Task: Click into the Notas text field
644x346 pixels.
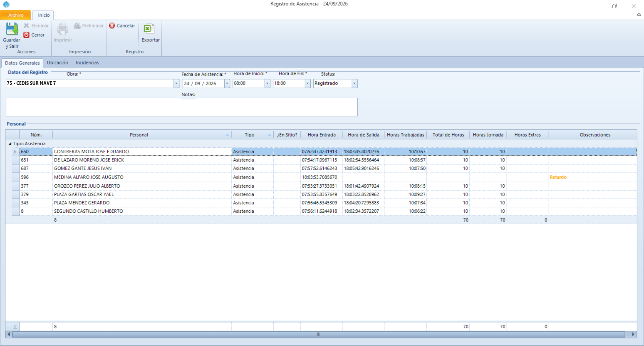Action: pyautogui.click(x=182, y=107)
